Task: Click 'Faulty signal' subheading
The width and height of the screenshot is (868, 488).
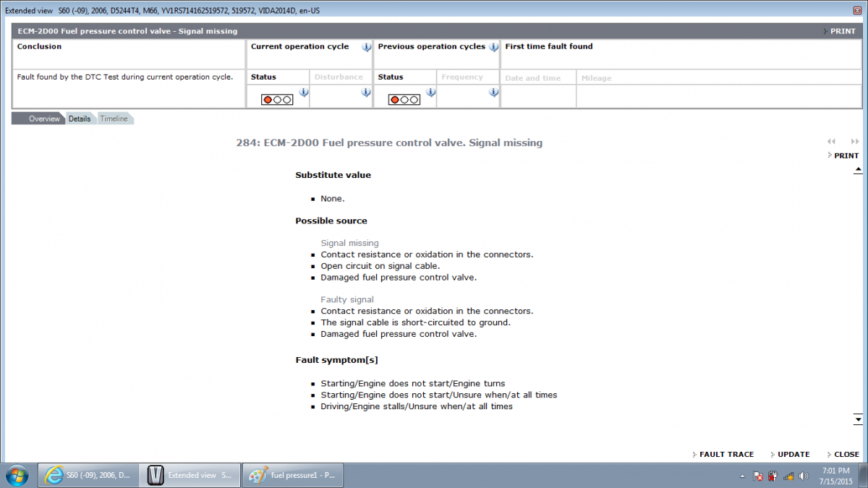Action: tap(347, 299)
